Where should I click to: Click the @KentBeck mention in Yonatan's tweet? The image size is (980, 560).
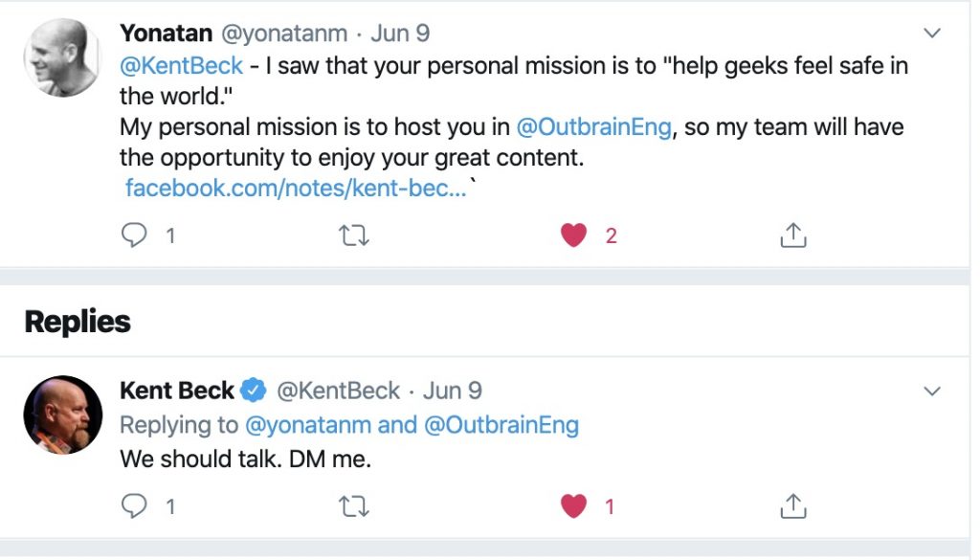coord(182,67)
